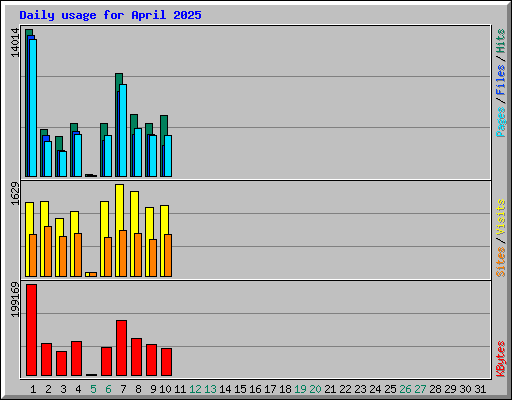Click day 21 on the x-axis
The width and height of the screenshot is (512, 400).
330,389
